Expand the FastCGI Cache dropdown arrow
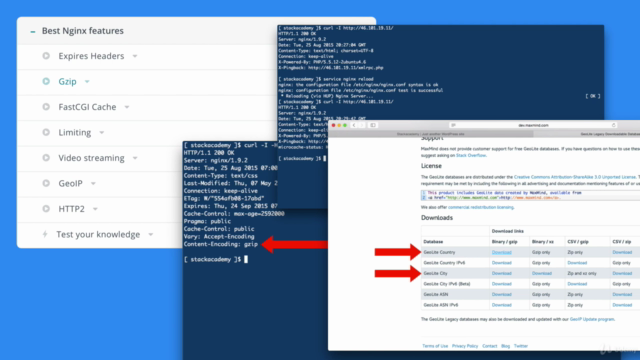Image resolution: width=640 pixels, height=360 pixels. click(127, 107)
